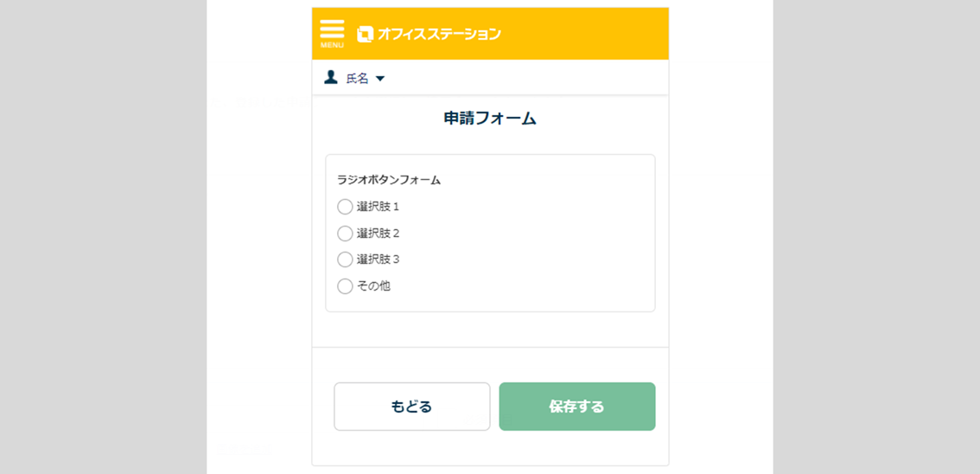Screen dimensions: 980x474
Task: Click the オフィスステーション logo text
Action: (x=439, y=35)
